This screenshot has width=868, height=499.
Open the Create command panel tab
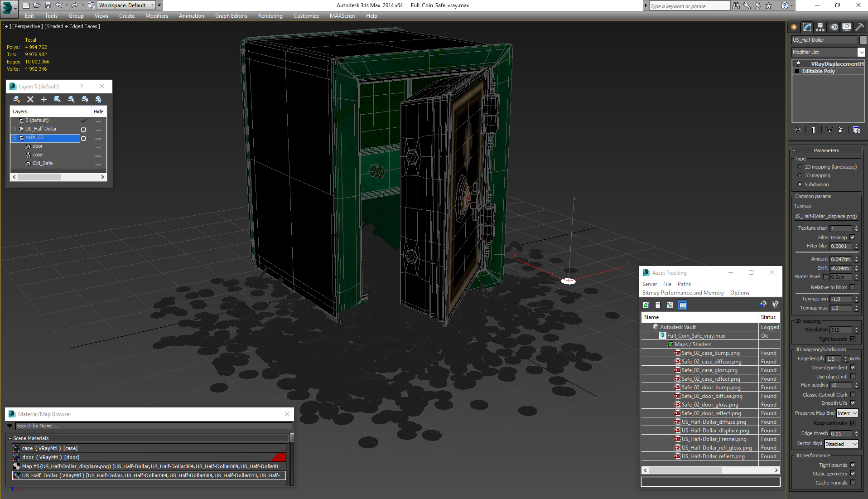(794, 27)
